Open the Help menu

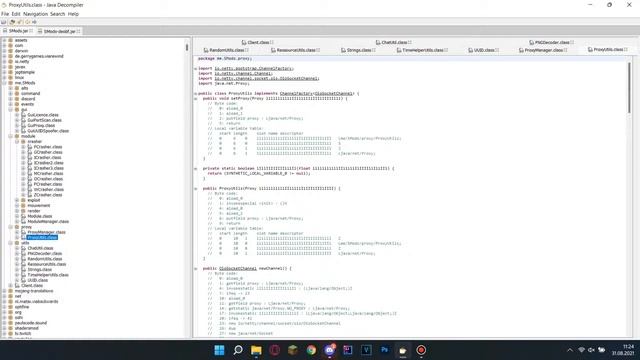tap(73, 14)
